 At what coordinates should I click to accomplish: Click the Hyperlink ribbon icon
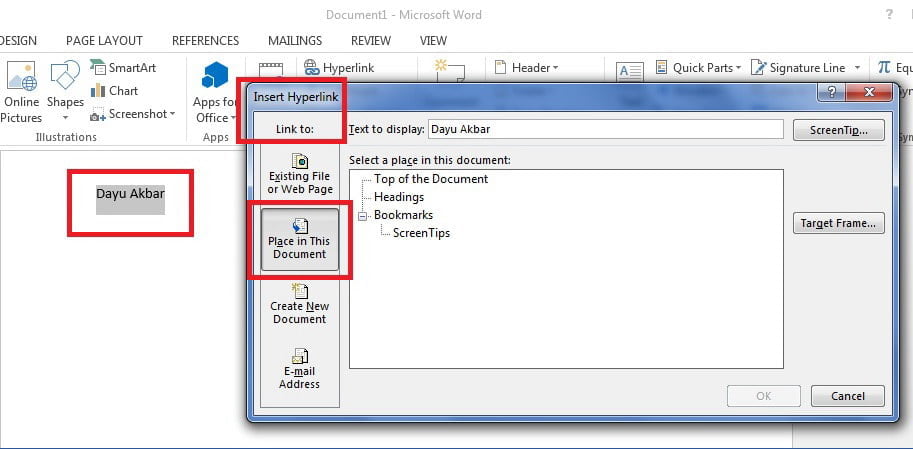(x=339, y=68)
